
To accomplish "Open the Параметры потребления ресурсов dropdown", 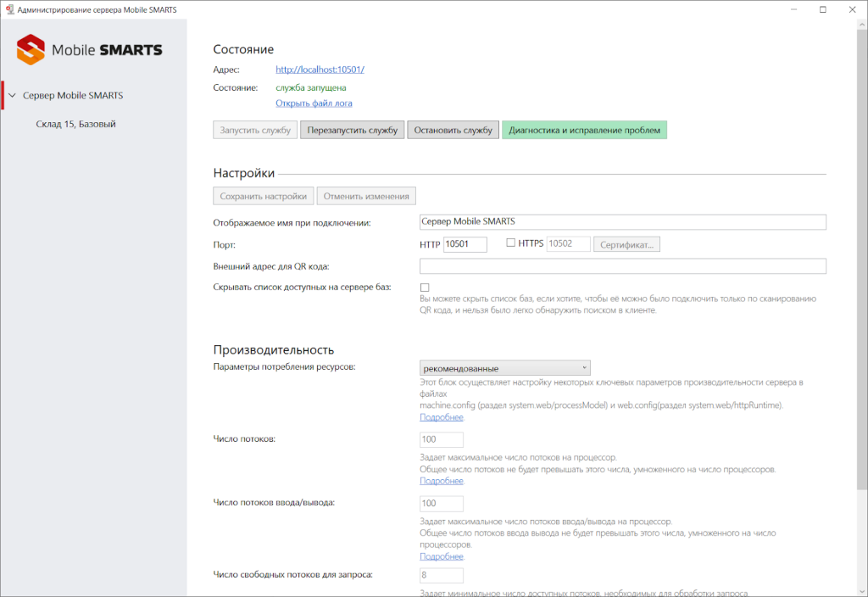I will [505, 368].
